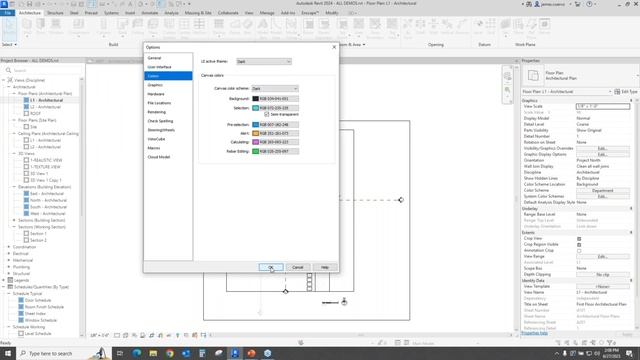Toggle Crop Region Visible checkbox
The width and height of the screenshot is (640, 360).
pos(579,245)
